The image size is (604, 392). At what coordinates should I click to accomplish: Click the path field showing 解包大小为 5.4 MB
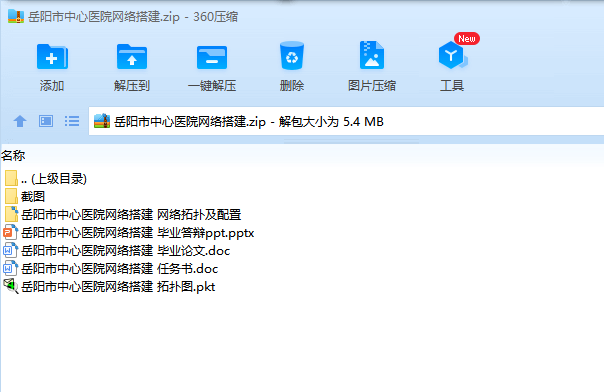coord(347,121)
